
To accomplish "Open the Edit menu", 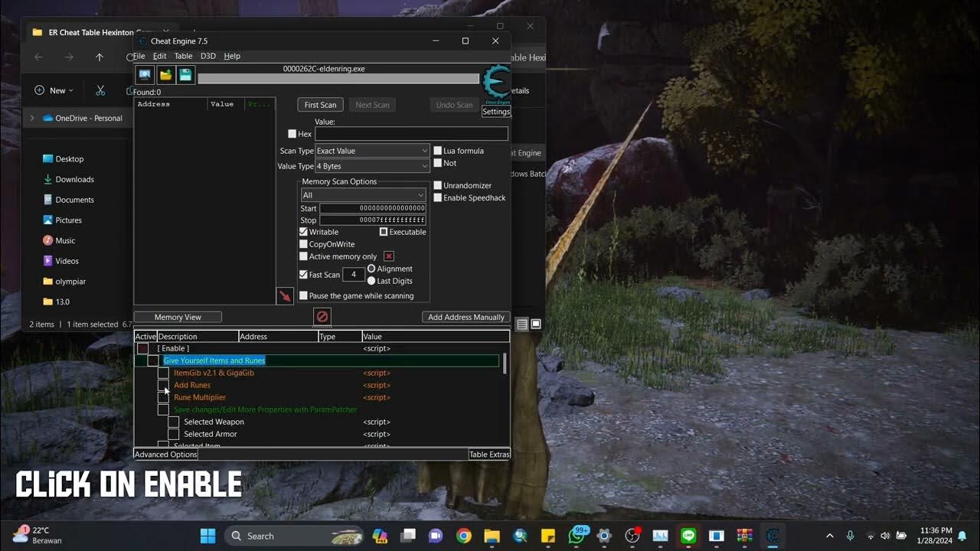I will [159, 56].
